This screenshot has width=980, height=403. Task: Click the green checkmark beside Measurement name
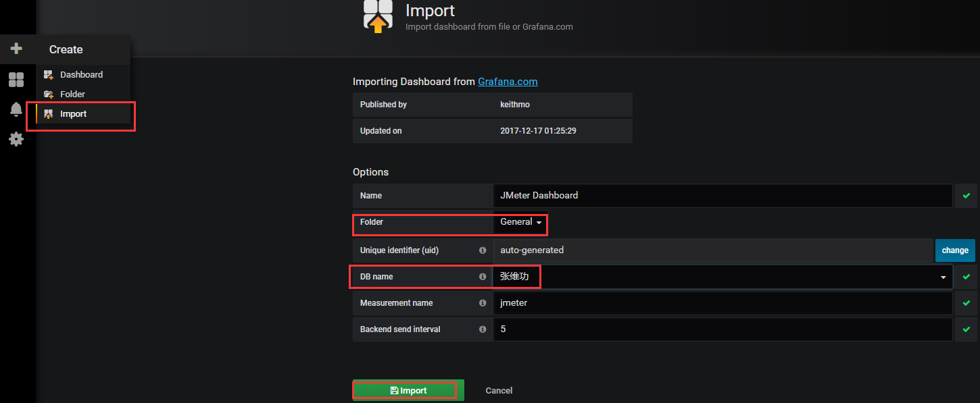[966, 303]
